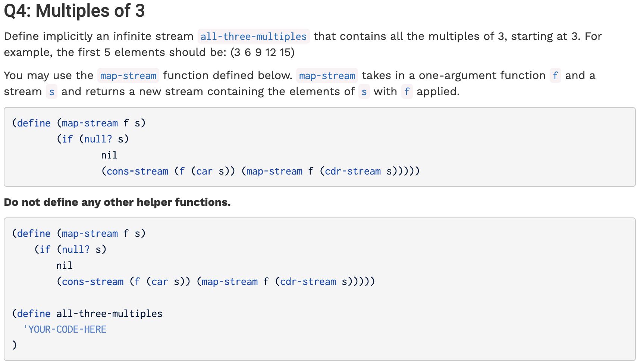Click 'cons-stream' in the first code block

(137, 171)
